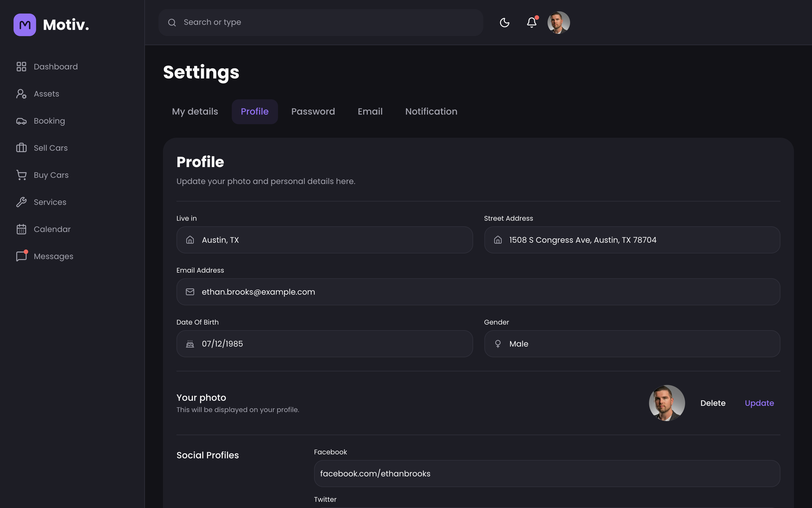The image size is (812, 508).
Task: Click the cake icon in Date Of Birth field
Action: tap(190, 344)
